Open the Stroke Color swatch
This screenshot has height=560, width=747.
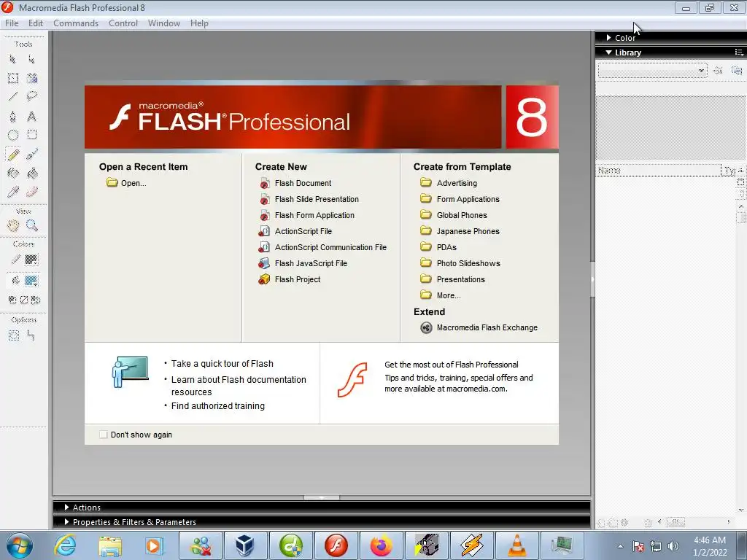pyautogui.click(x=31, y=260)
